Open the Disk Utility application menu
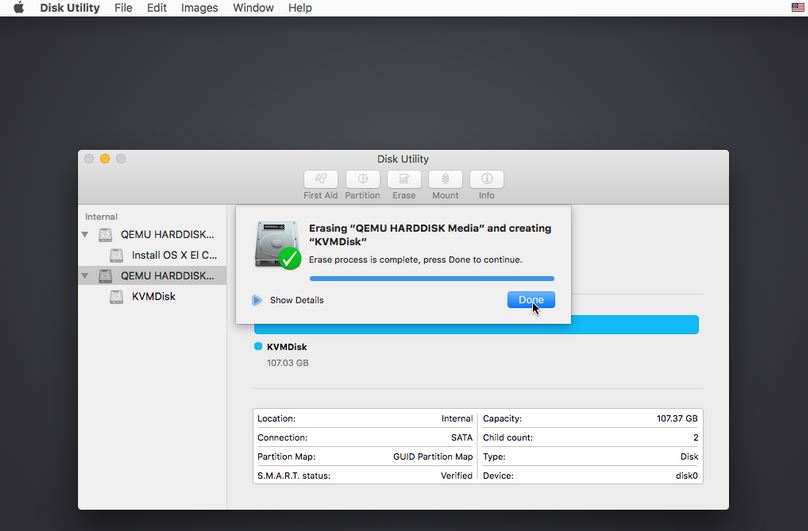 coord(70,8)
